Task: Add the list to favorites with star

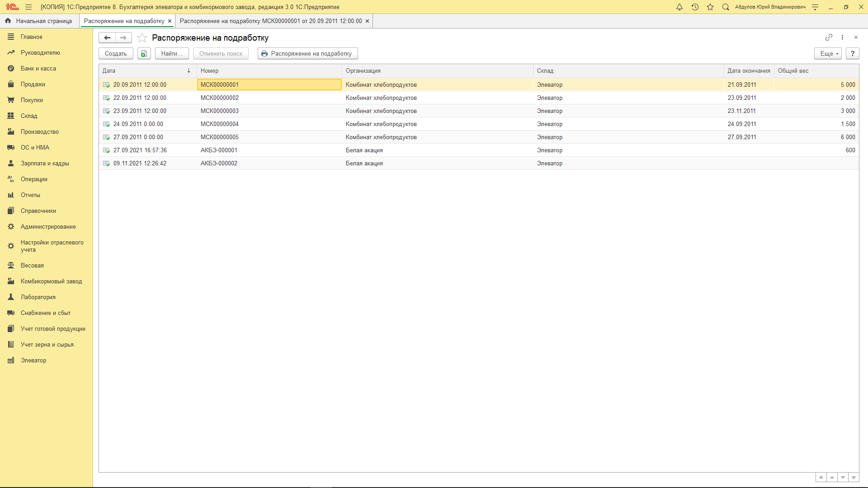Action: (142, 38)
